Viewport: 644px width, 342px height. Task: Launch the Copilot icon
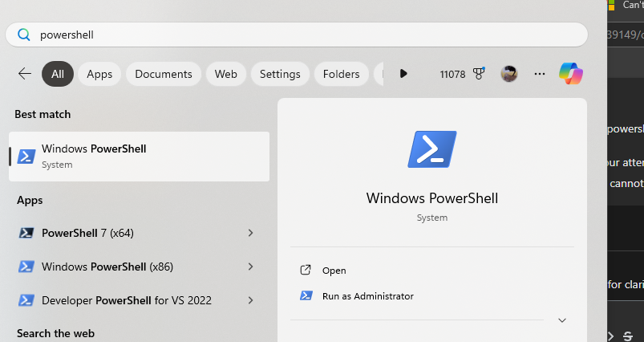571,74
